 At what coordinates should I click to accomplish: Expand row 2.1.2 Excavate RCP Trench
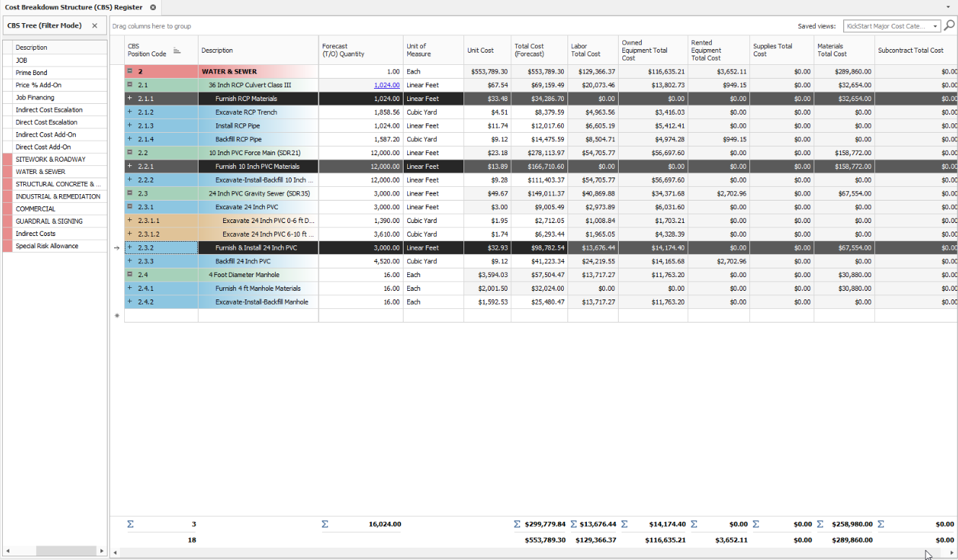(x=130, y=112)
